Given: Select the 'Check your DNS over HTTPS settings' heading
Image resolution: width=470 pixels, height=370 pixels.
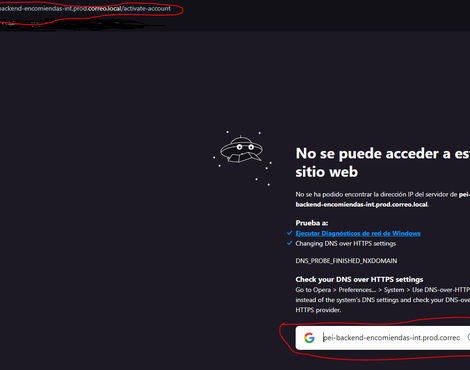Looking at the screenshot, I should pos(359,279).
